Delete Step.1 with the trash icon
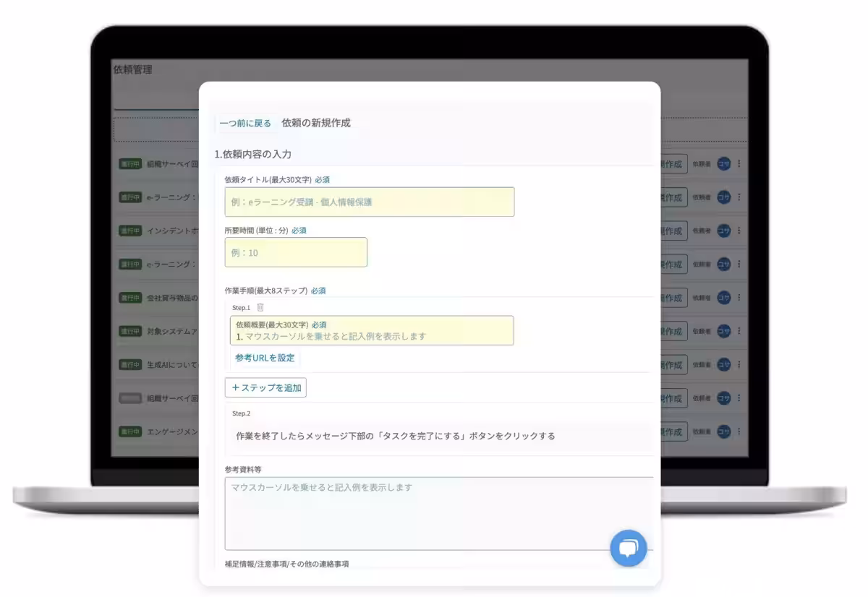The image size is (868, 597). tap(260, 308)
